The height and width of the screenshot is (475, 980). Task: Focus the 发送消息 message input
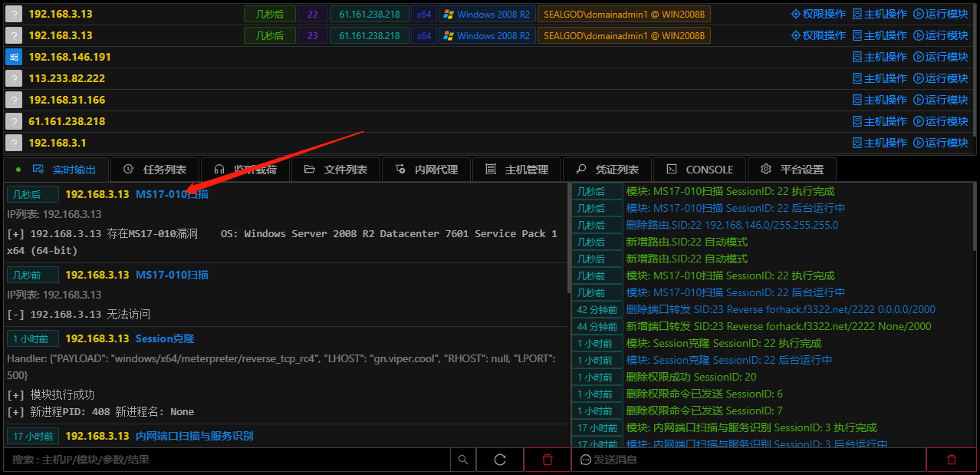[x=748, y=460]
